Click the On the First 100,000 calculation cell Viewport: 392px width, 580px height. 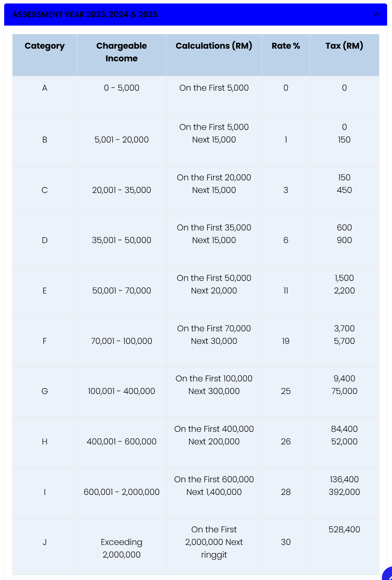[x=214, y=379]
